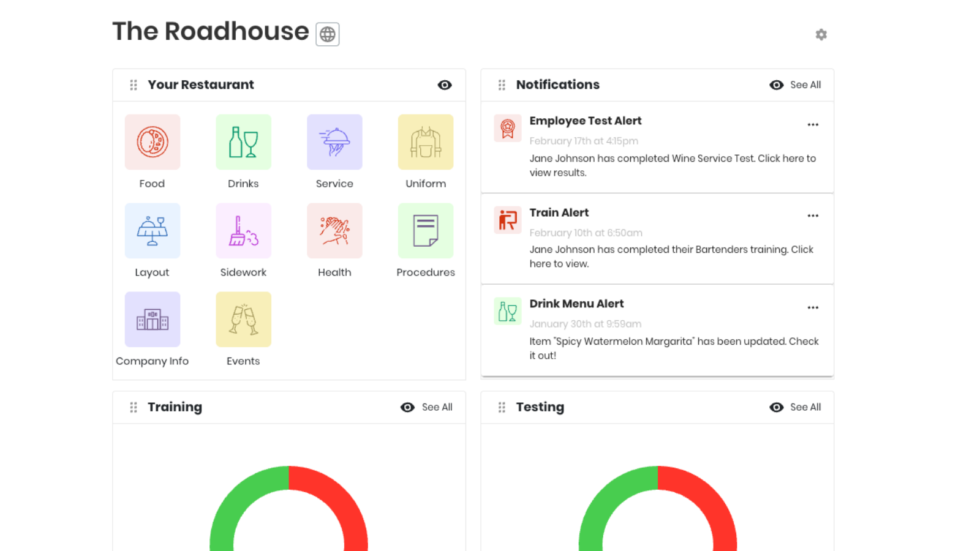This screenshot has width=980, height=551.
Task: Open the Uniform category icon
Action: pyautogui.click(x=426, y=142)
